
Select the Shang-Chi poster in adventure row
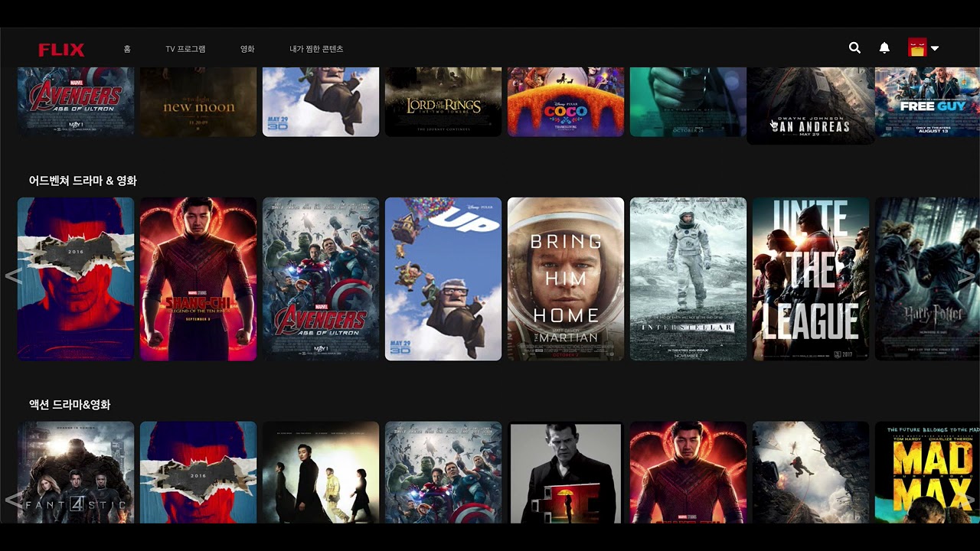[198, 279]
